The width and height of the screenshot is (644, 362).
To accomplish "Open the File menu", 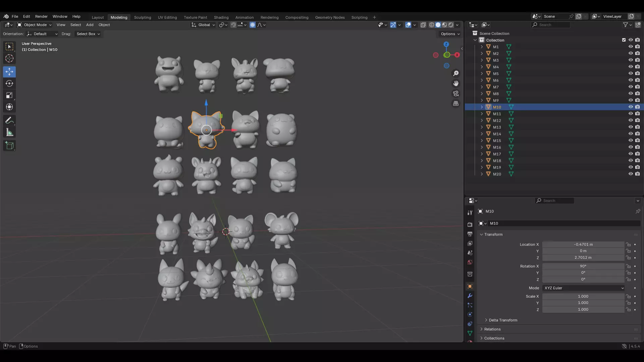I will [x=15, y=16].
